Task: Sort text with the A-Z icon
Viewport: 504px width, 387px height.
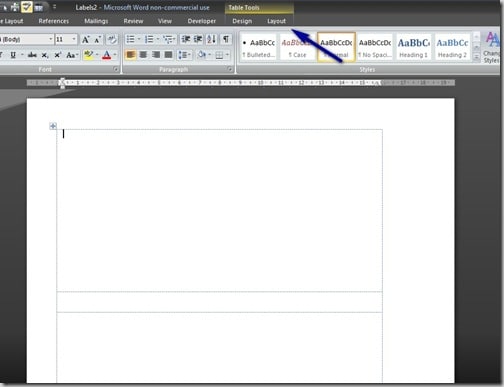Action: click(x=211, y=39)
